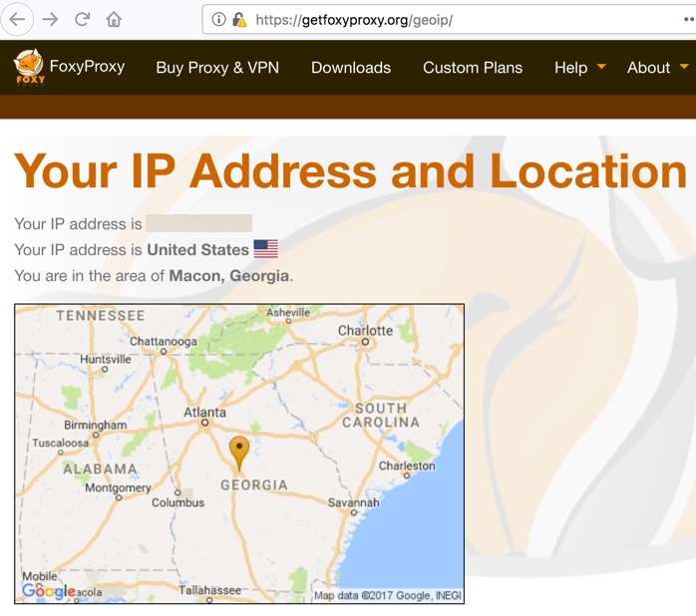Click the United States flag icon
696x616 pixels.
click(266, 249)
